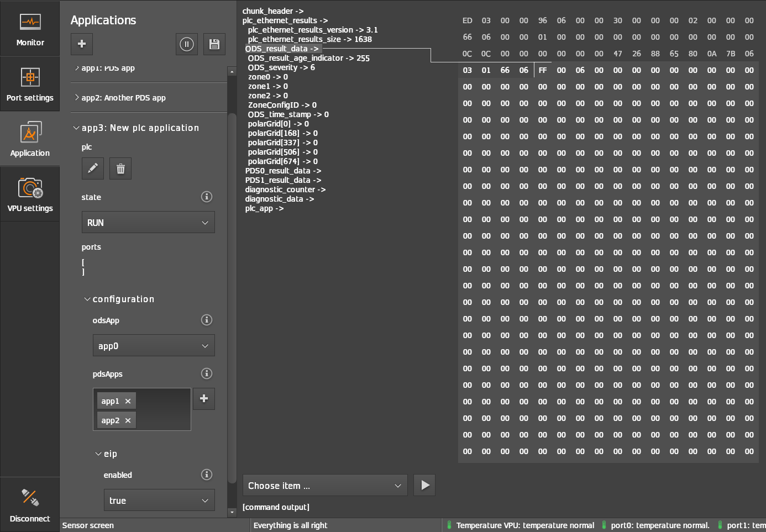Viewport: 766px width, 532px height.
Task: Collapse the configuration section
Action: (x=87, y=299)
